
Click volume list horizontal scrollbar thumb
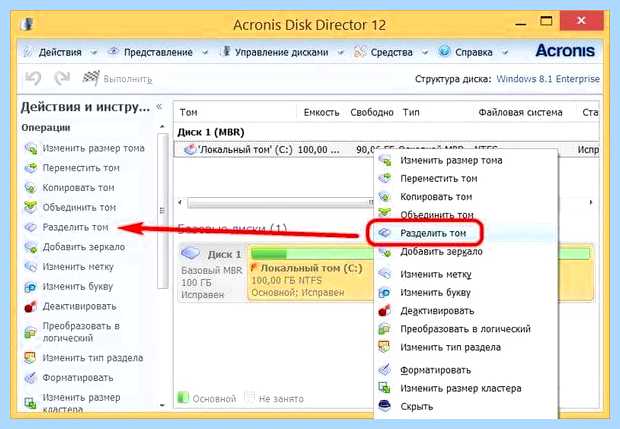pos(280,203)
